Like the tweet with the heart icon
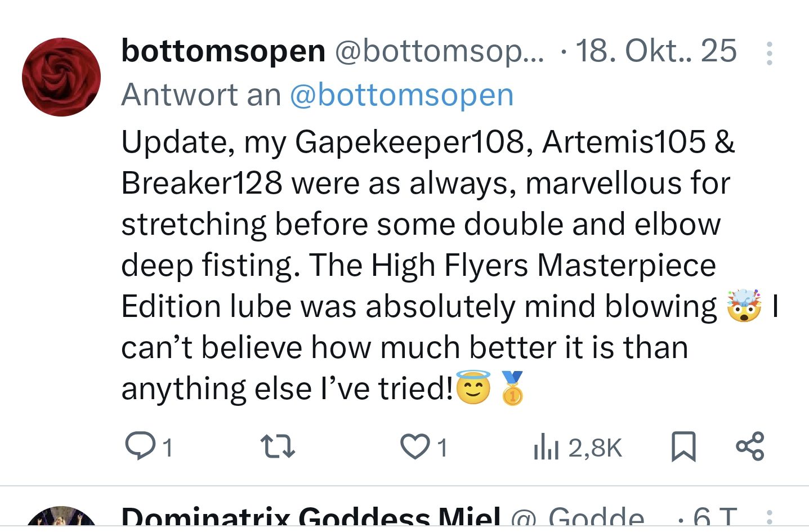The height and width of the screenshot is (532, 809). click(415, 446)
